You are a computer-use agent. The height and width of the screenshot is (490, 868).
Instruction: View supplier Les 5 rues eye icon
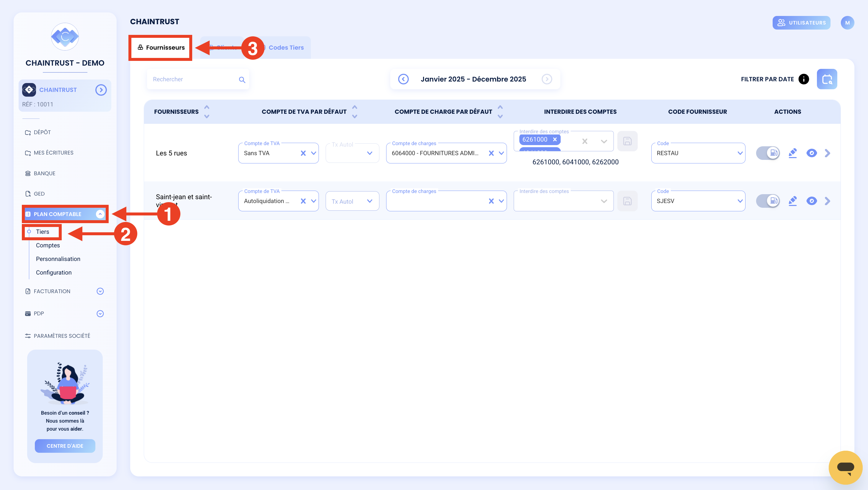pos(811,153)
